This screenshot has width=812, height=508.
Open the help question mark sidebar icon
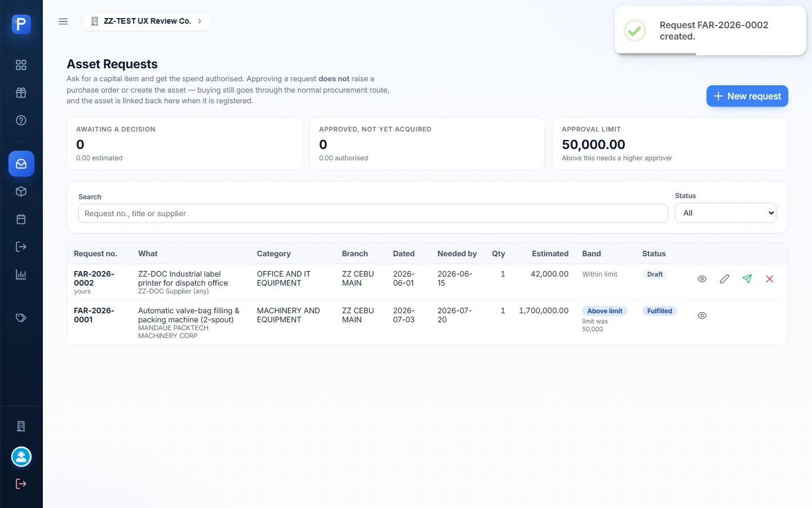coord(21,120)
